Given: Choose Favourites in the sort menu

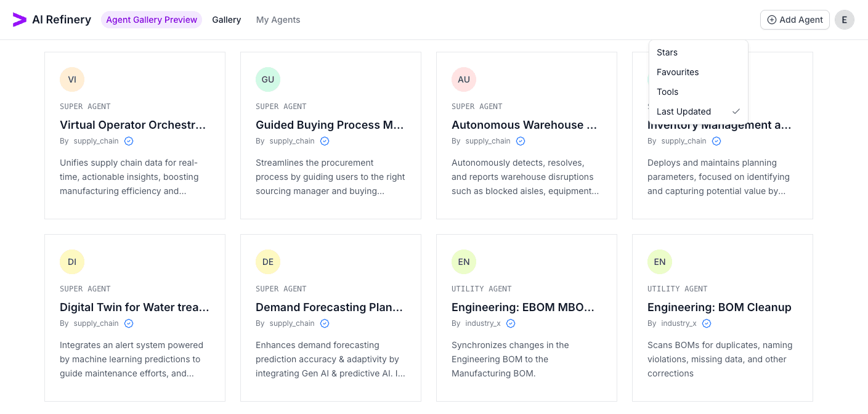Looking at the screenshot, I should tap(678, 72).
